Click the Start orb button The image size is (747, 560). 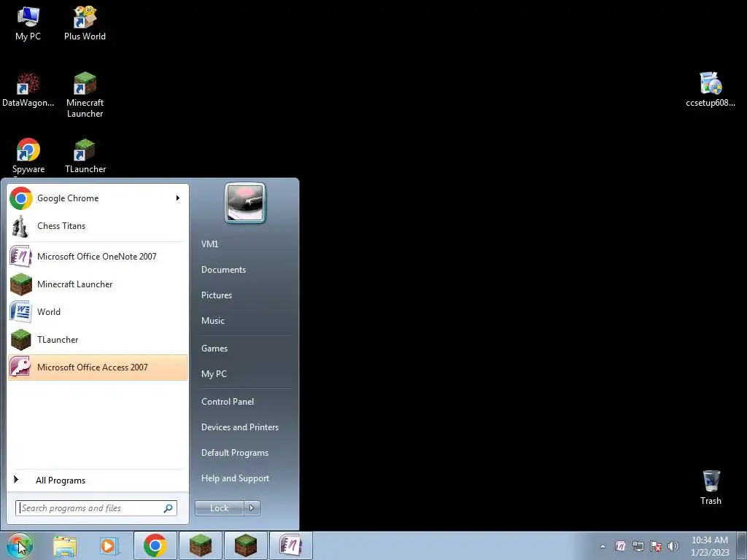[x=19, y=545]
